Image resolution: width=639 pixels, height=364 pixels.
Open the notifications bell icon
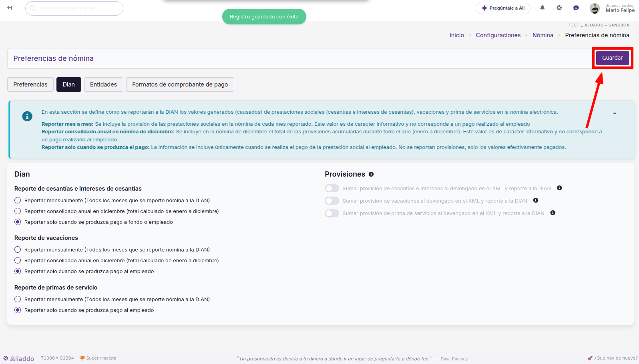point(543,8)
